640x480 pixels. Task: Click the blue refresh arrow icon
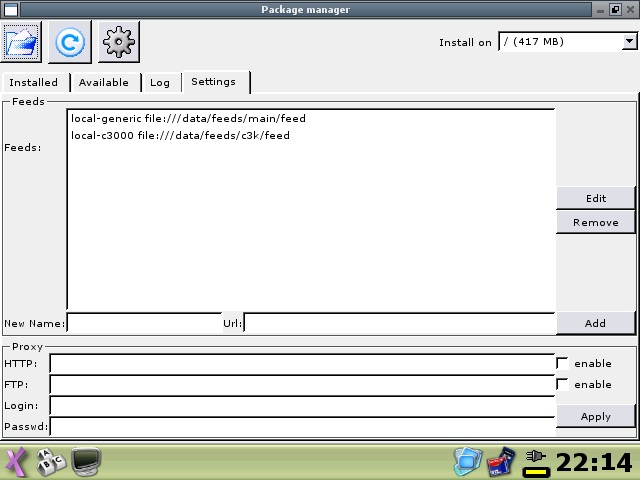tap(69, 42)
